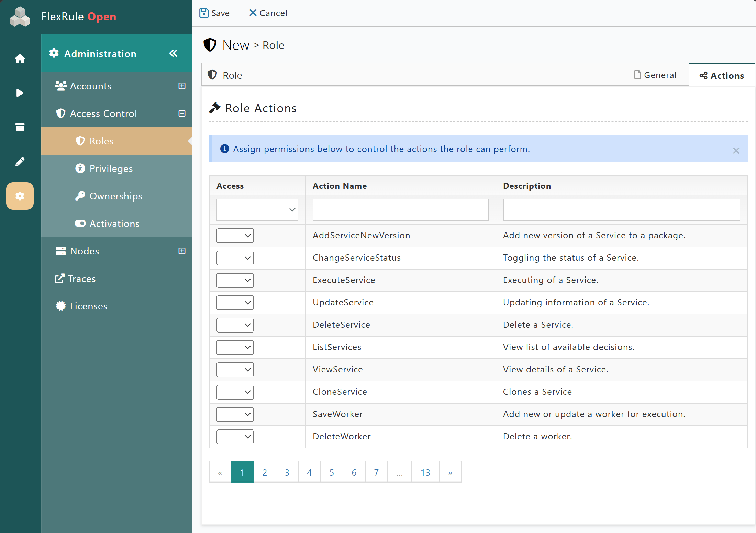Open the archive box icon in left rail
Image resolution: width=756 pixels, height=533 pixels.
click(20, 127)
